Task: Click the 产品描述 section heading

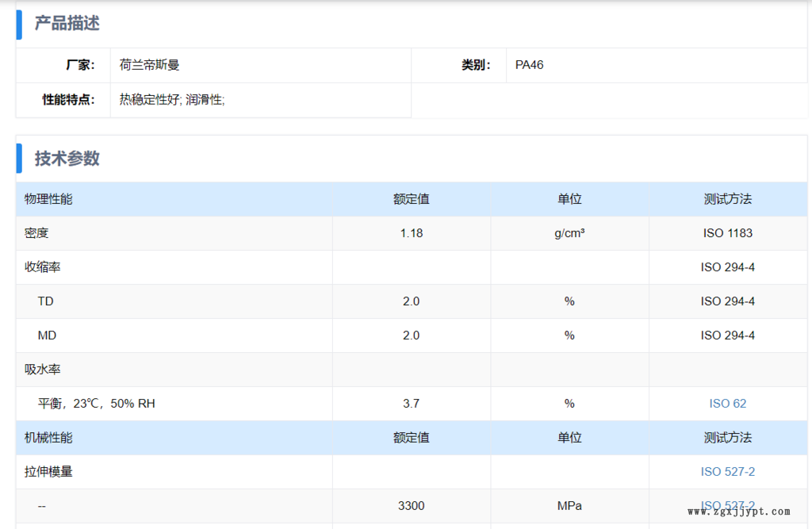Action: coord(67,24)
